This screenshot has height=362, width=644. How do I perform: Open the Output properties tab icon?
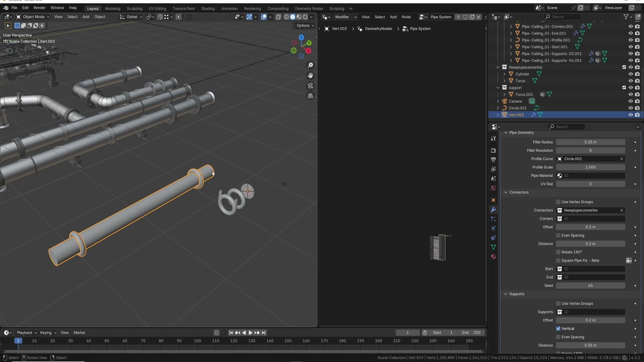(x=493, y=160)
